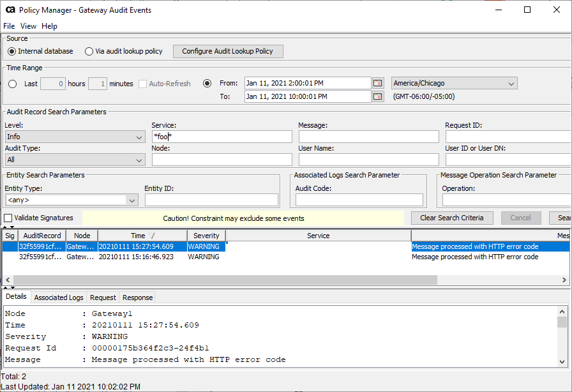Click the User ID or User DN field
The image size is (572, 392).
pos(509,160)
